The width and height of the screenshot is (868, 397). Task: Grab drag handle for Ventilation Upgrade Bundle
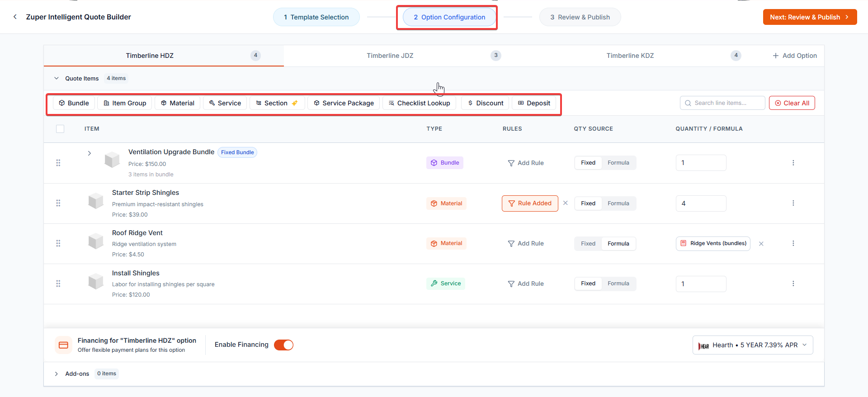pyautogui.click(x=58, y=163)
